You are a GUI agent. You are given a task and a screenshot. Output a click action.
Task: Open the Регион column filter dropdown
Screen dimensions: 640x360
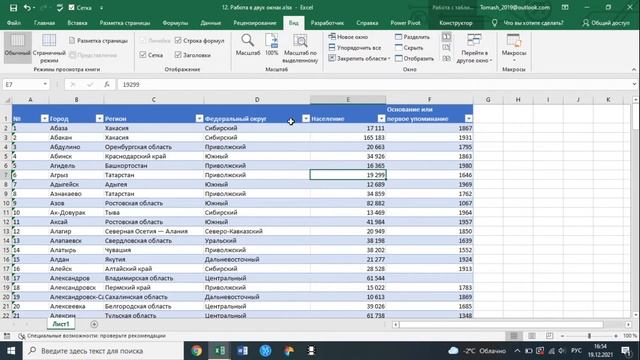pyautogui.click(x=199, y=118)
